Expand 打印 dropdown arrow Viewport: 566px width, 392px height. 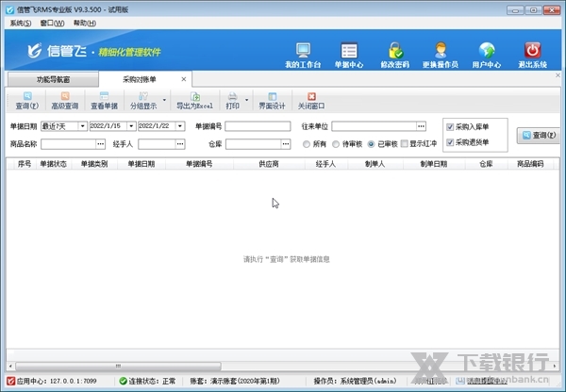pos(247,100)
